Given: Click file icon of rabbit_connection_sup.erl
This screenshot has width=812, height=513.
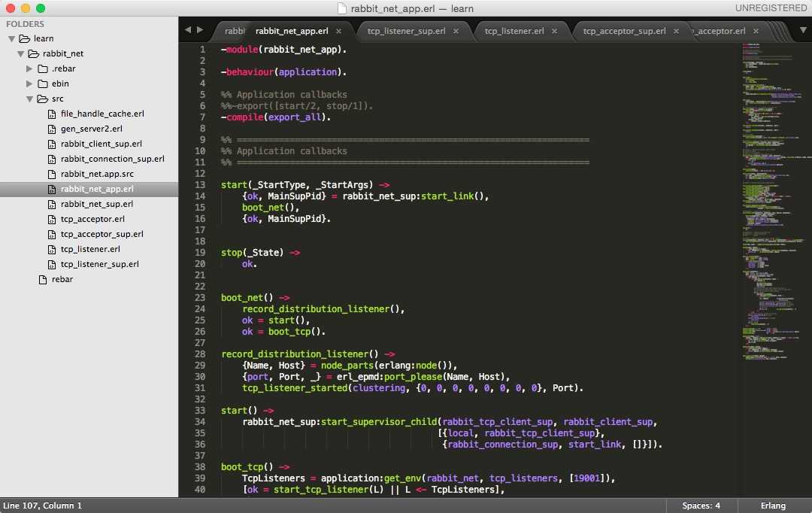Looking at the screenshot, I should 52,159.
